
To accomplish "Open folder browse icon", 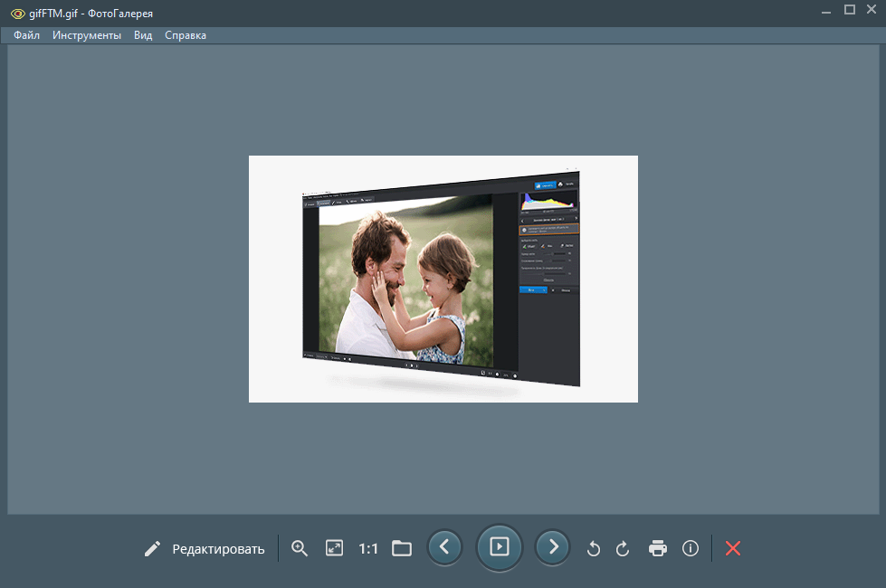I will click(x=402, y=548).
